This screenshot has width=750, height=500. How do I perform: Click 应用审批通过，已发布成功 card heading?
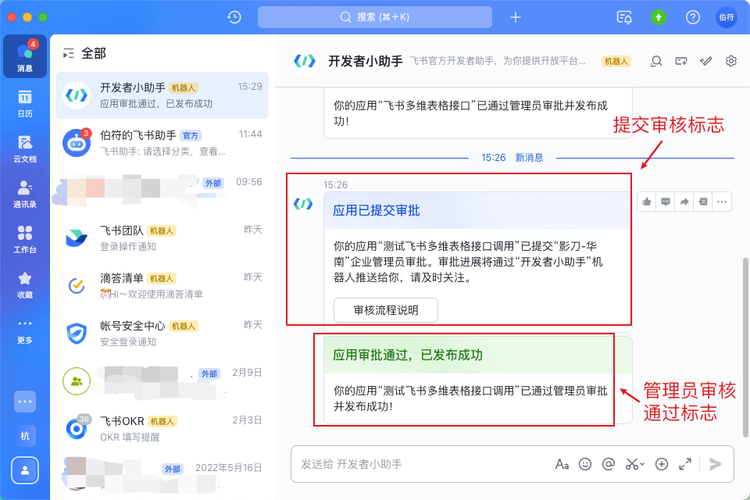(408, 355)
